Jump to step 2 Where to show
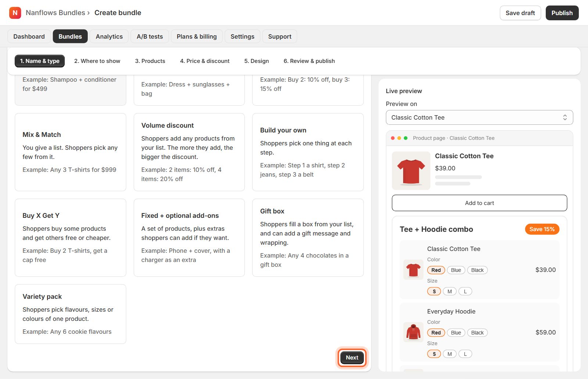The width and height of the screenshot is (588, 379). tap(97, 61)
